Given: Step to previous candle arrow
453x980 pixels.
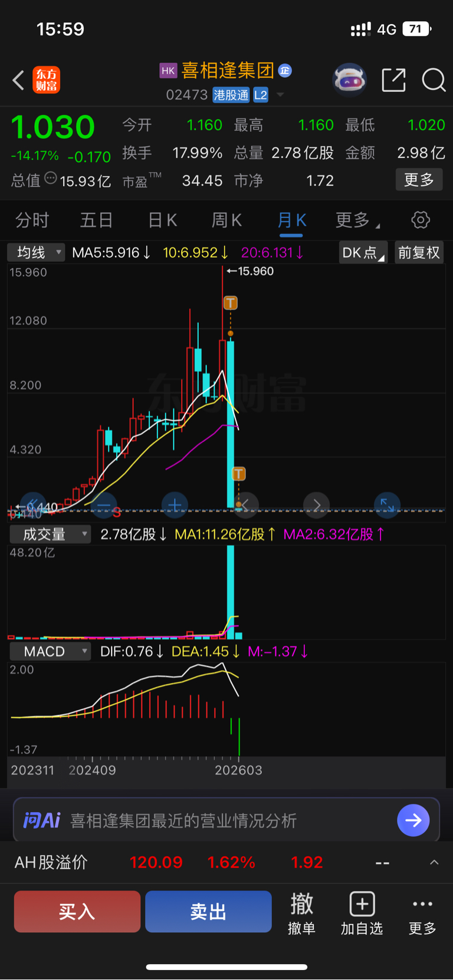Looking at the screenshot, I should [245, 505].
